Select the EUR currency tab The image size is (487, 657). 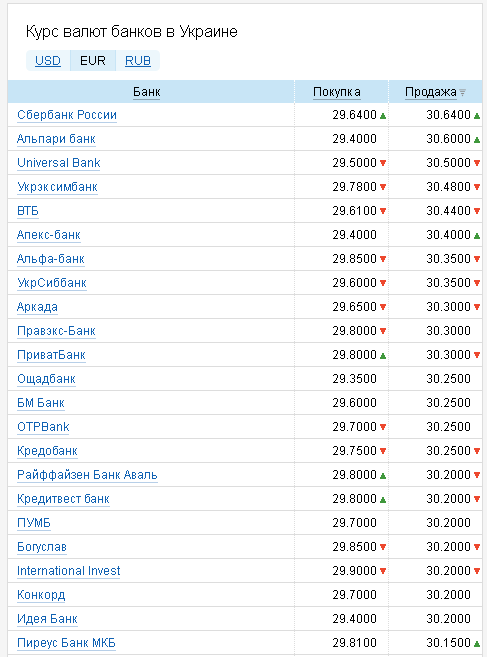(93, 61)
